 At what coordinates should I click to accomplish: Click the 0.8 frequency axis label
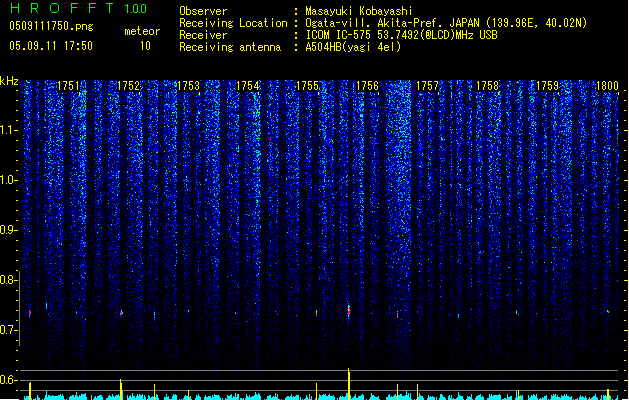coord(8,280)
